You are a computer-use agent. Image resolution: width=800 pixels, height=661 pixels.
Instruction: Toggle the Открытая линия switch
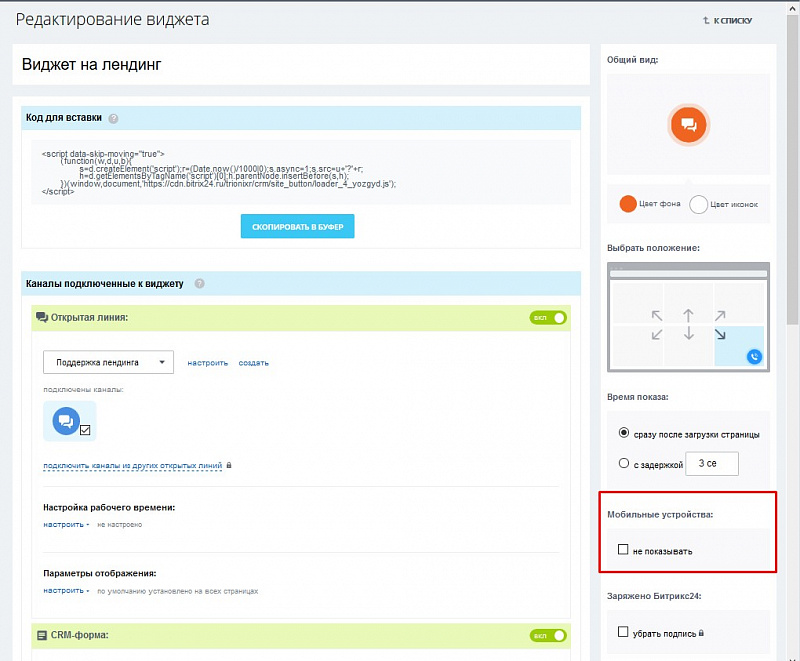click(x=548, y=318)
